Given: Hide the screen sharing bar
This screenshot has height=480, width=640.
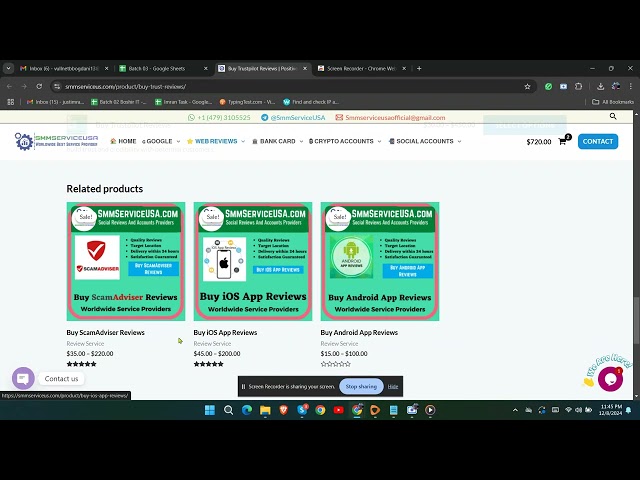Looking at the screenshot, I should [x=393, y=387].
